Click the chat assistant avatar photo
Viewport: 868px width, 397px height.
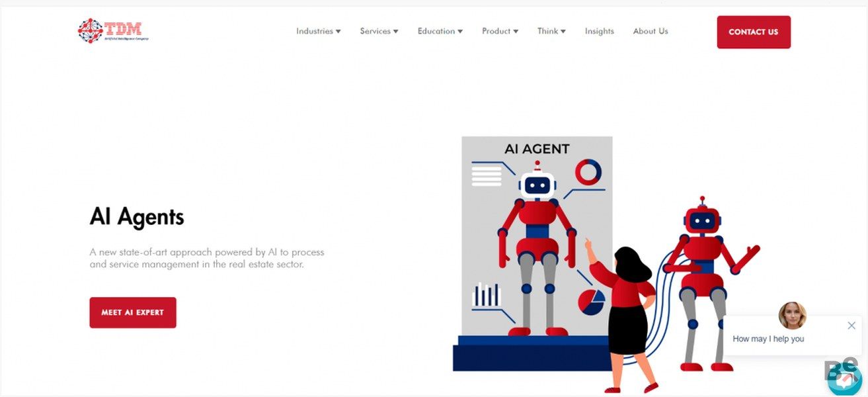coord(792,316)
